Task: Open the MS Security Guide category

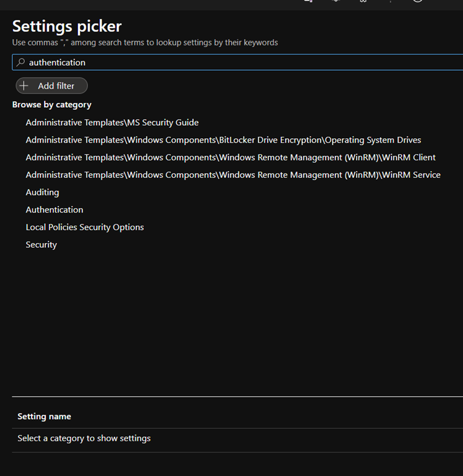Action: pos(112,123)
